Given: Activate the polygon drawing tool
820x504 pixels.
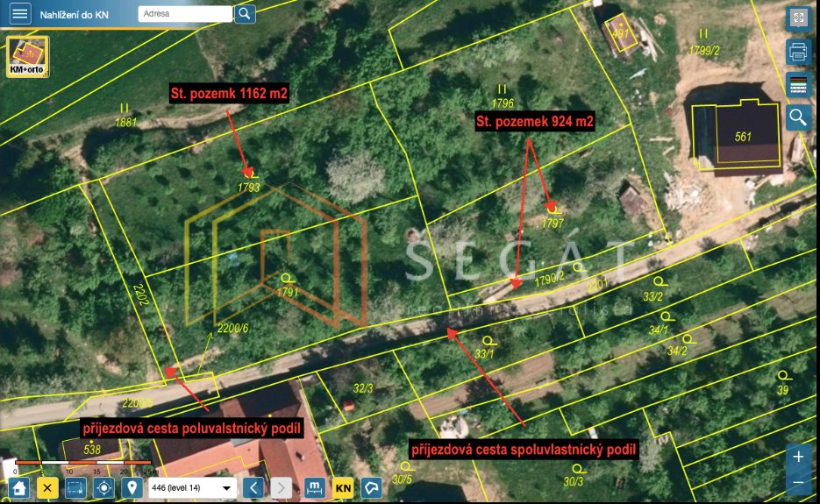Looking at the screenshot, I should 371,488.
